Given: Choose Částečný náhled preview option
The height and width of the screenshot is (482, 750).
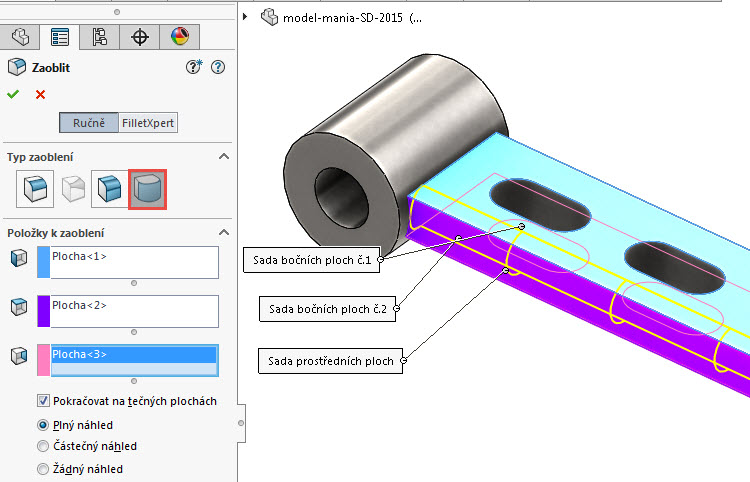Looking at the screenshot, I should pos(43,446).
